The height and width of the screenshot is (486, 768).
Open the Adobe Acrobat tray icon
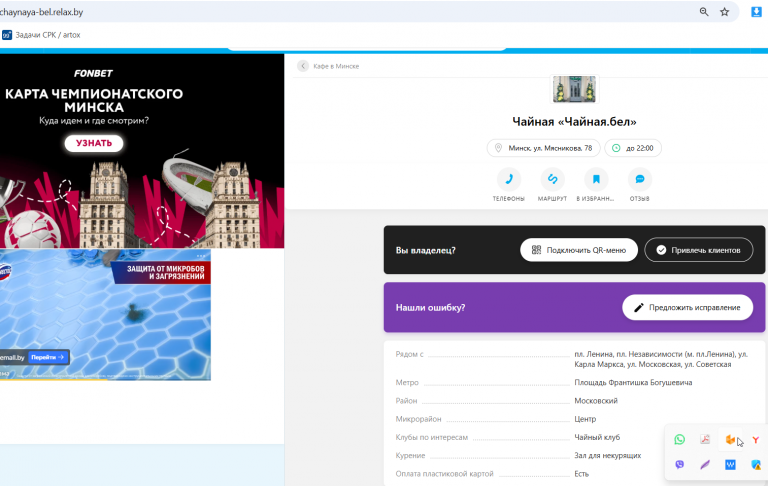(705, 439)
